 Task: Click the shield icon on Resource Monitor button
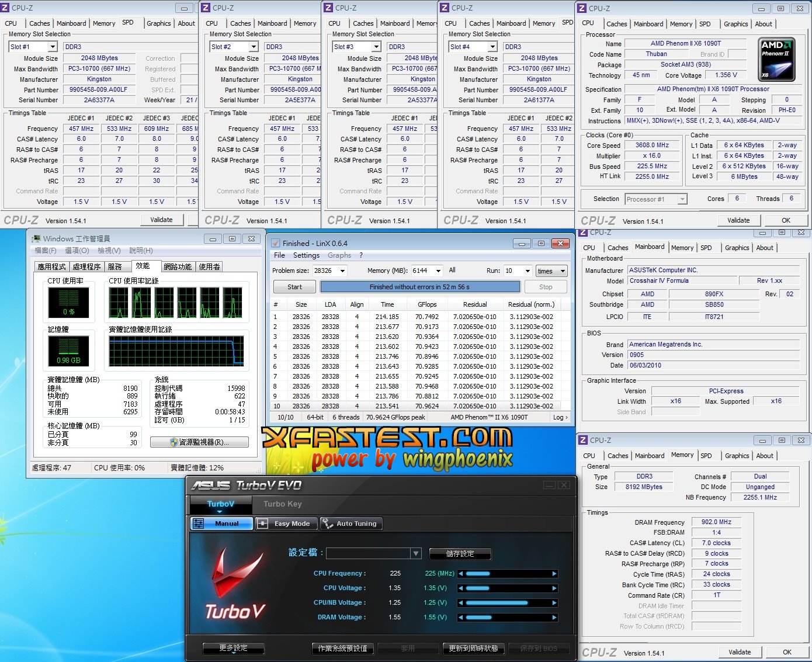click(x=174, y=442)
